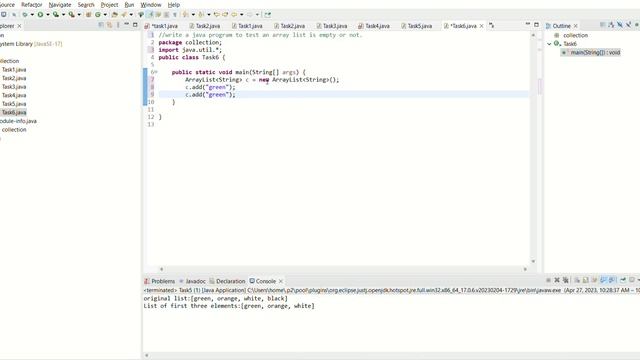Click editor horizontal scrollbar right arrow
Screen dimensions: 640x360
pos(525,269)
